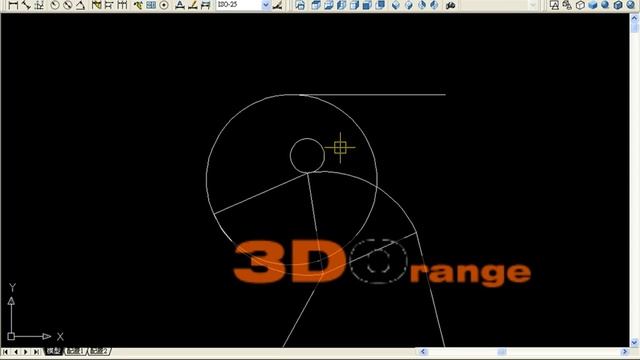Image resolution: width=640 pixels, height=360 pixels.
Task: Switch to SW Isometric view
Action: [396, 5]
